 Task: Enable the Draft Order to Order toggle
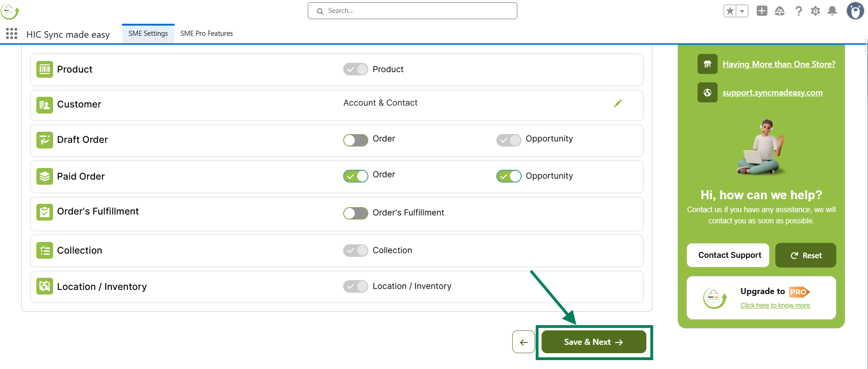pyautogui.click(x=356, y=140)
